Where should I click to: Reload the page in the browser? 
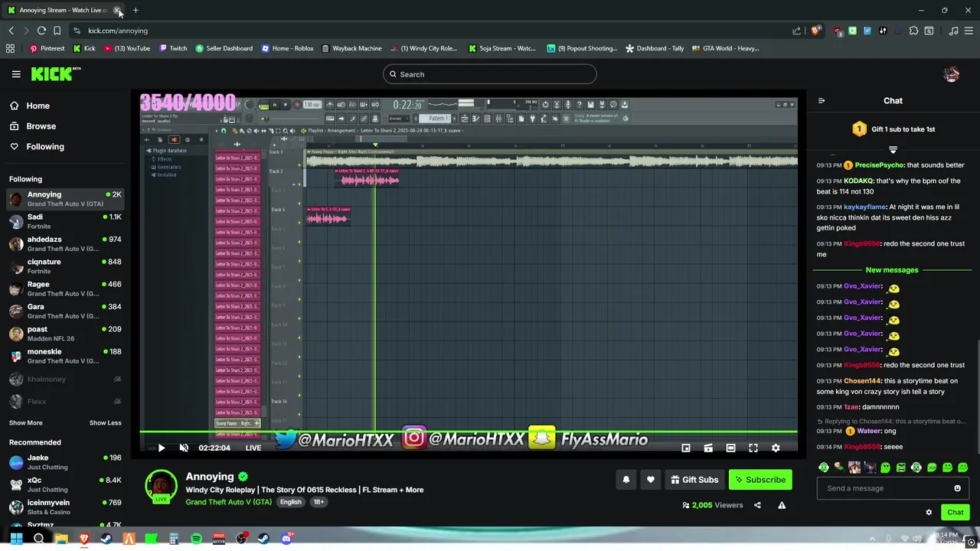(x=41, y=31)
